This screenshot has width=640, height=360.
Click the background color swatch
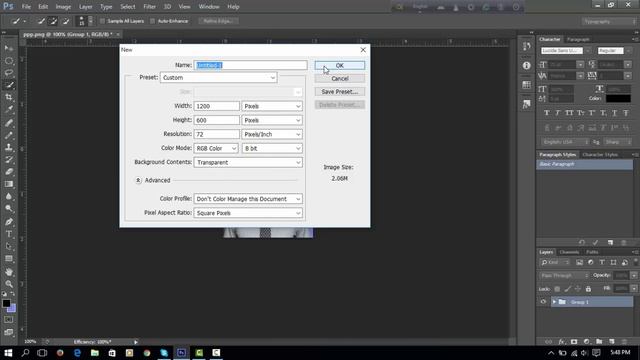[x=13, y=309]
